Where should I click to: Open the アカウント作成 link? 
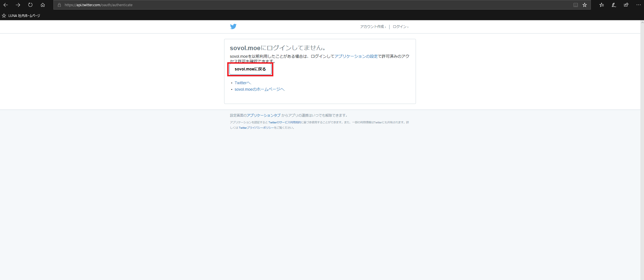(x=373, y=27)
